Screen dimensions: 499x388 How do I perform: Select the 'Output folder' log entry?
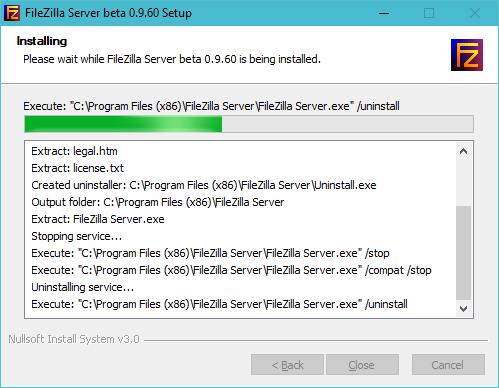coord(158,202)
